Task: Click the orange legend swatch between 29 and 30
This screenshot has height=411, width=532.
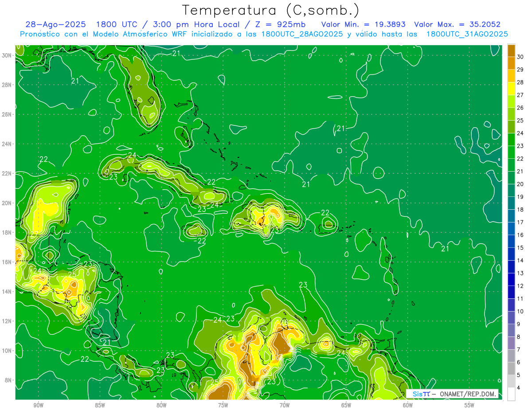Action: tap(511, 63)
